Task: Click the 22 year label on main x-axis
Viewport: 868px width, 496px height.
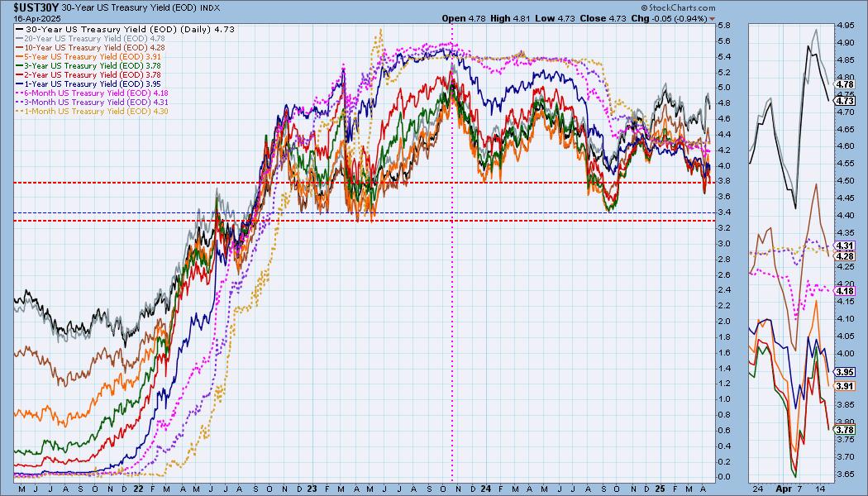Action: click(x=138, y=489)
